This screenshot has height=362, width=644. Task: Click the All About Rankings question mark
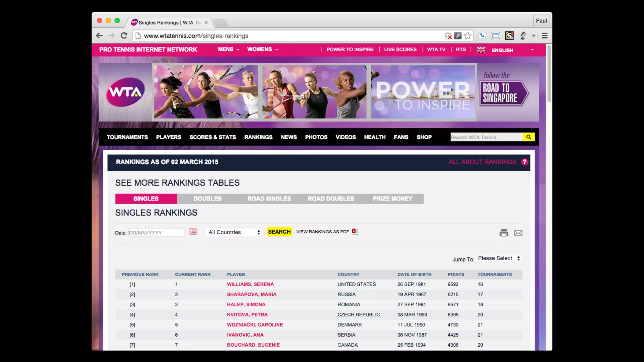(524, 162)
